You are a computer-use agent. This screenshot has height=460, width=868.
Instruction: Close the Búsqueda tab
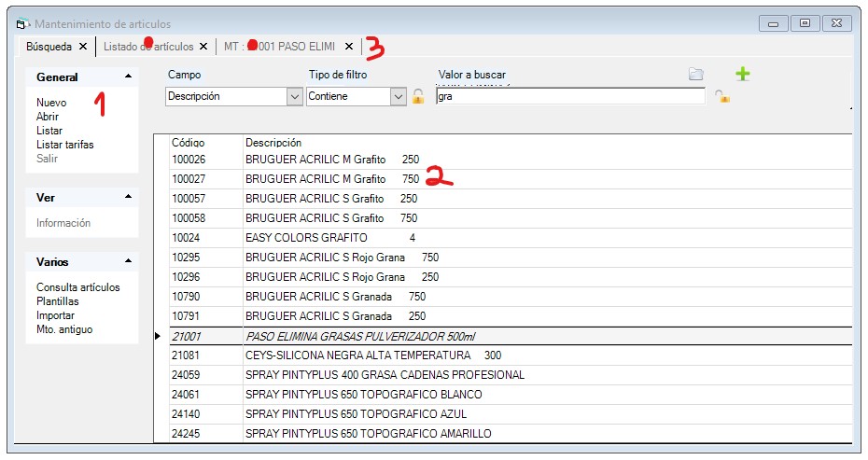(x=83, y=47)
